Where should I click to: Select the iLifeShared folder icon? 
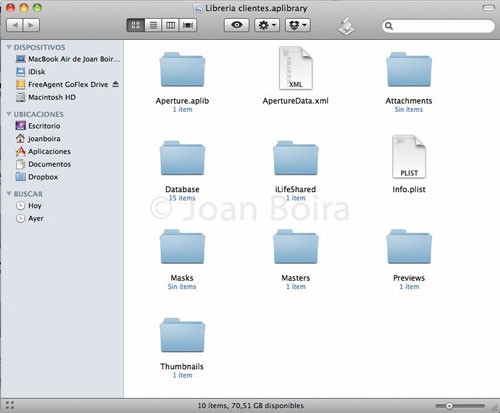[296, 158]
